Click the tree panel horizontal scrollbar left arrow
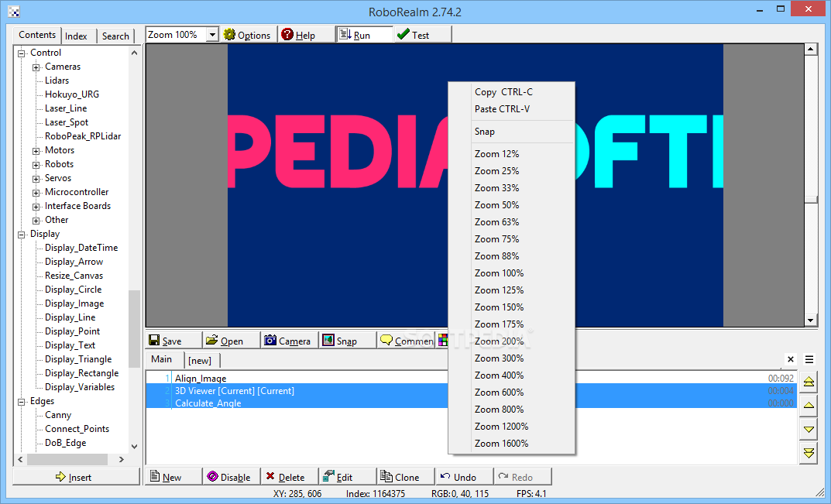The height and width of the screenshot is (504, 831). (x=20, y=459)
